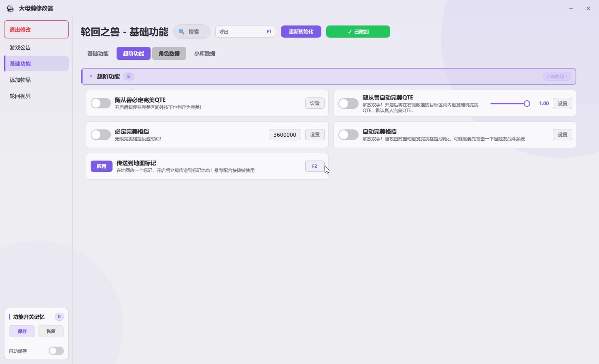Click the 重新初始化 button
The height and width of the screenshot is (364, 599).
tap(301, 32)
